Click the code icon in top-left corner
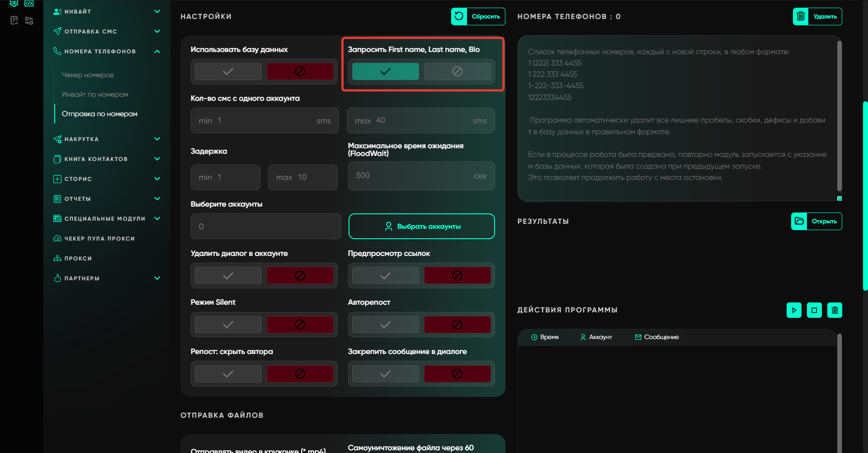The width and height of the screenshot is (868, 453). coord(29,4)
